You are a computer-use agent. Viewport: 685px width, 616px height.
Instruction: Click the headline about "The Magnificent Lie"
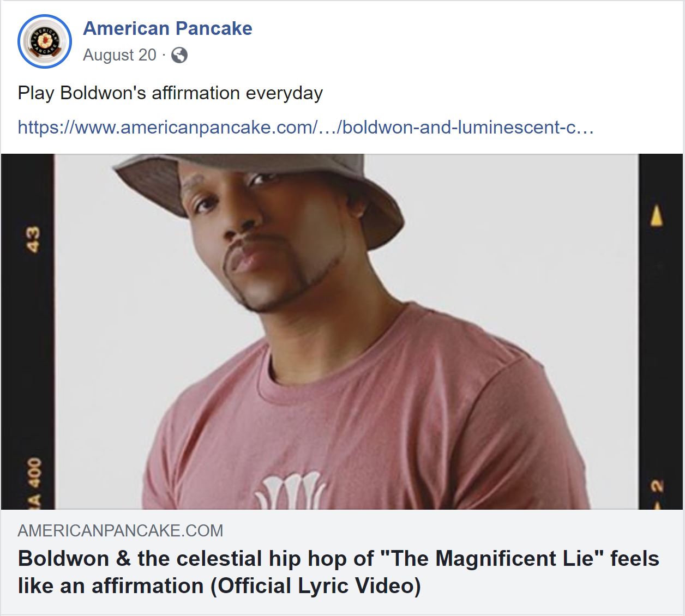point(327,557)
